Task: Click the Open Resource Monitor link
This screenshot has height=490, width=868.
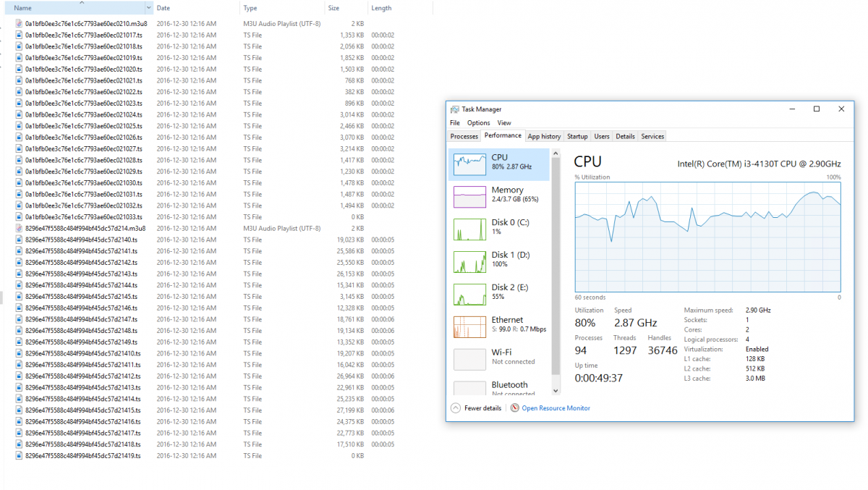Action: click(556, 408)
